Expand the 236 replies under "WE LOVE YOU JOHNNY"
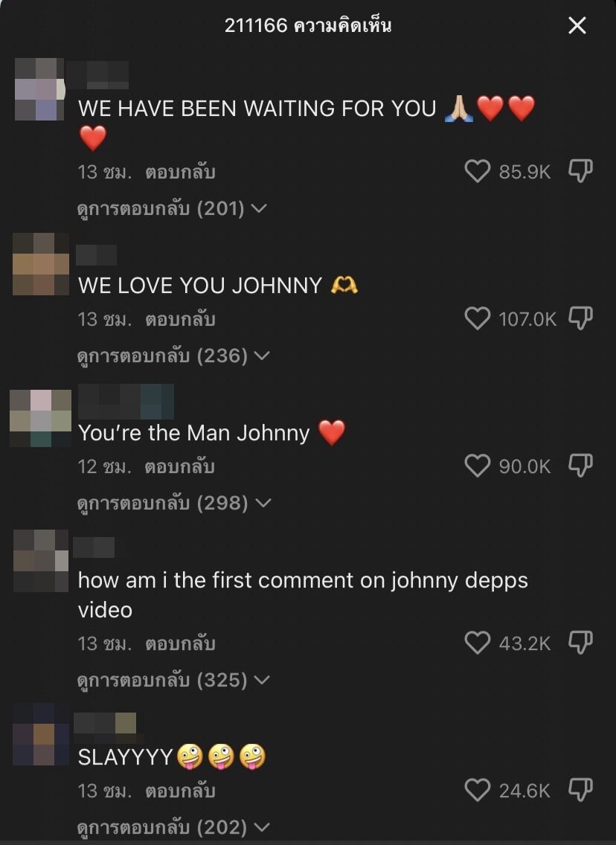This screenshot has height=845, width=616. (x=173, y=356)
